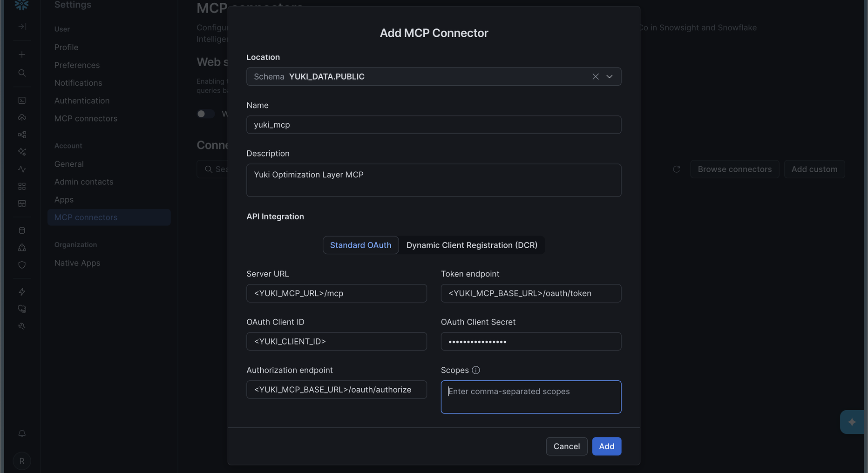Switch to Dynamic Client Registration (DCR) tab
Image resolution: width=868 pixels, height=473 pixels.
tap(472, 245)
